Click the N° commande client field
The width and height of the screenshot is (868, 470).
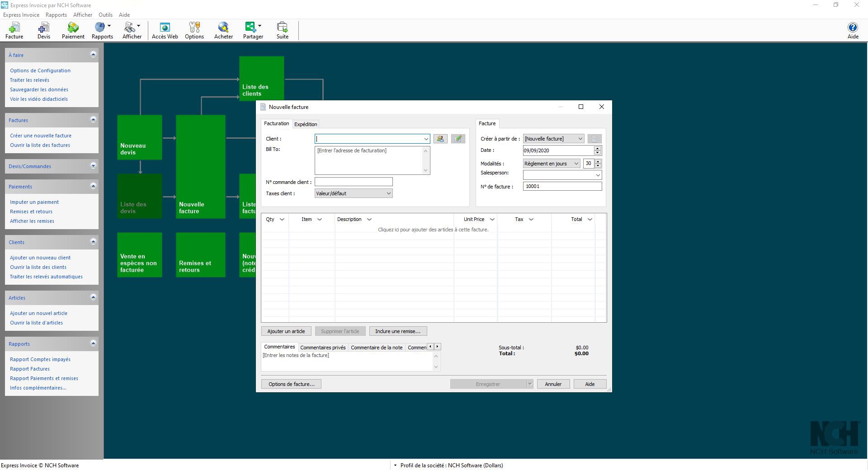(x=354, y=182)
